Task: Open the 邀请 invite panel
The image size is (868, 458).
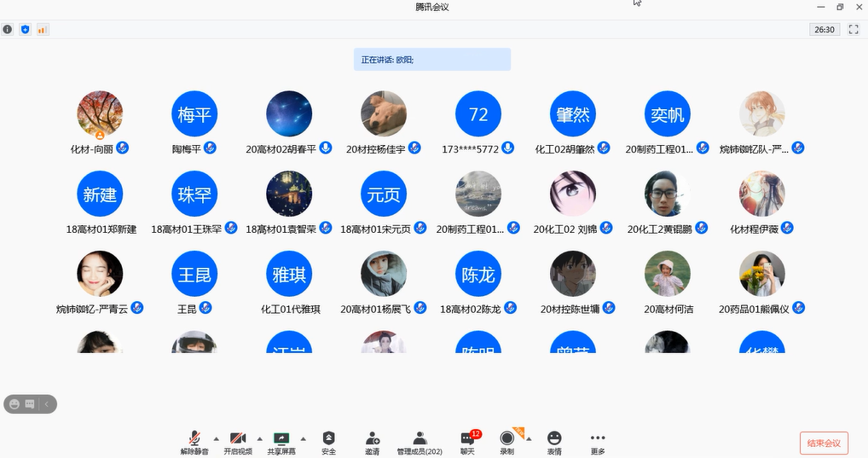Action: coord(372,438)
